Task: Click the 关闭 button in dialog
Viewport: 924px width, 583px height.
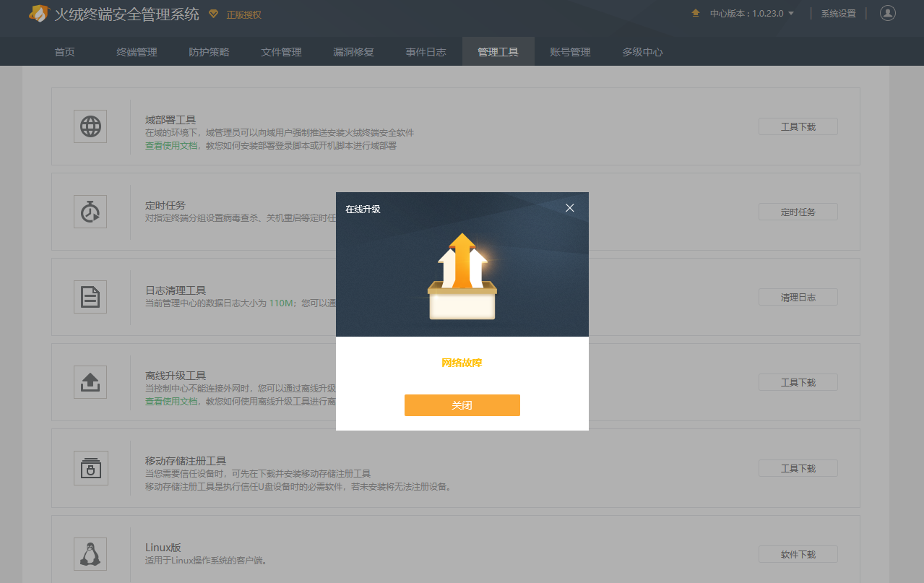Action: [462, 405]
